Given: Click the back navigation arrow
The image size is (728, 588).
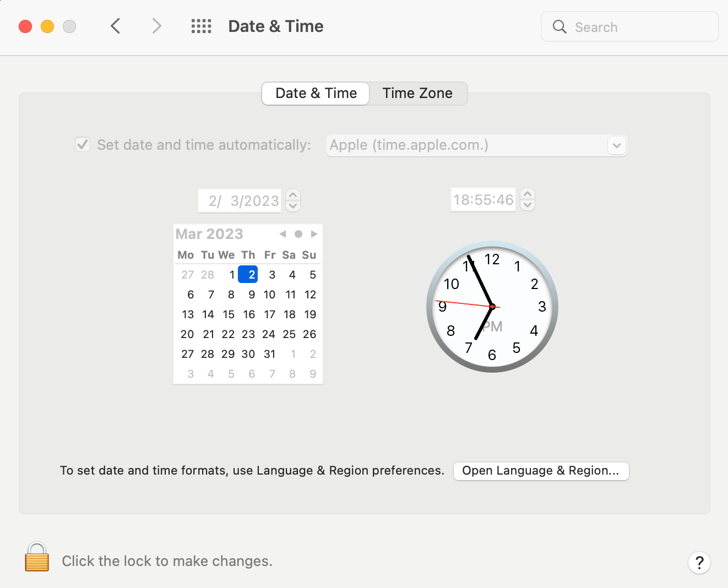Looking at the screenshot, I should (115, 26).
